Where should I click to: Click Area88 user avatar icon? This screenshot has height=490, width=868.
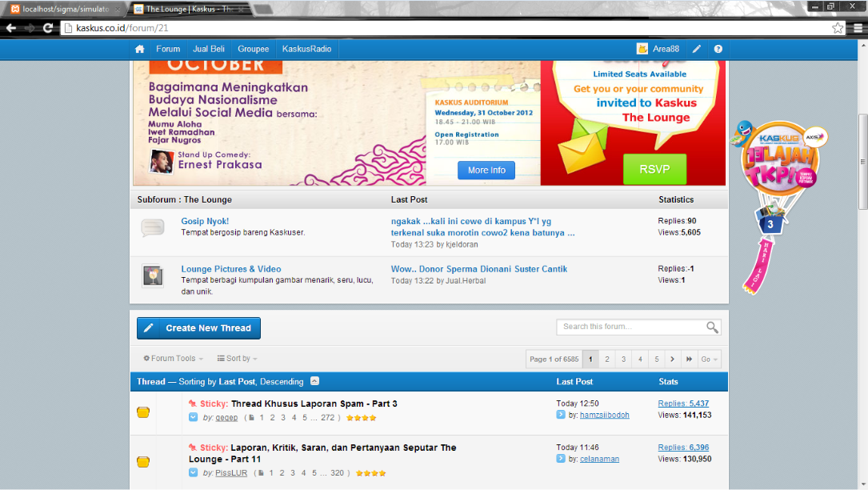642,49
